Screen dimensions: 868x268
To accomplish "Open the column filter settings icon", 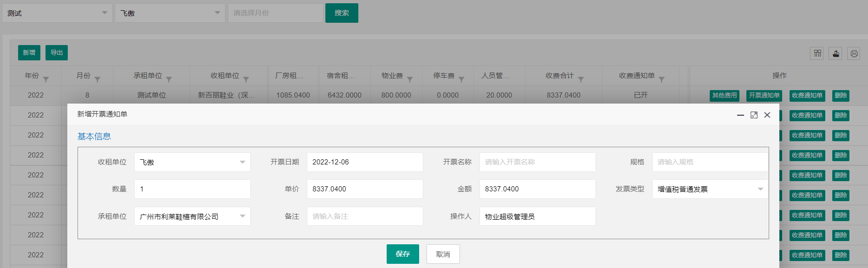I will (x=817, y=53).
